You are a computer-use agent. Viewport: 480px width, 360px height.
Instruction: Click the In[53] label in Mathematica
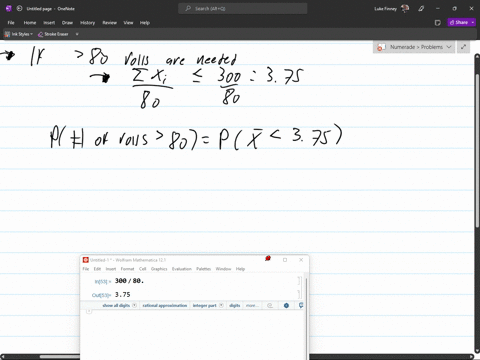103,282
